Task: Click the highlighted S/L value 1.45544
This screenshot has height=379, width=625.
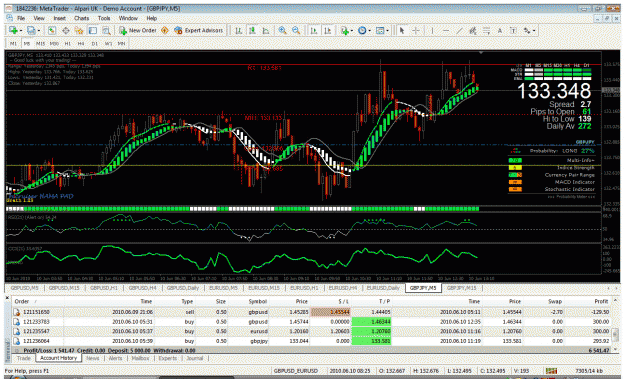Action: 331,312
